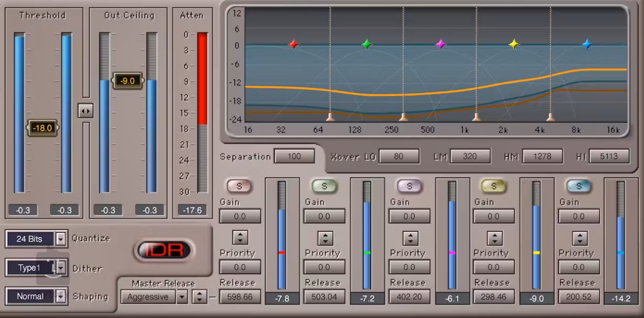The height and width of the screenshot is (318, 644).
Task: Solo the green low-mid band
Action: 324,186
